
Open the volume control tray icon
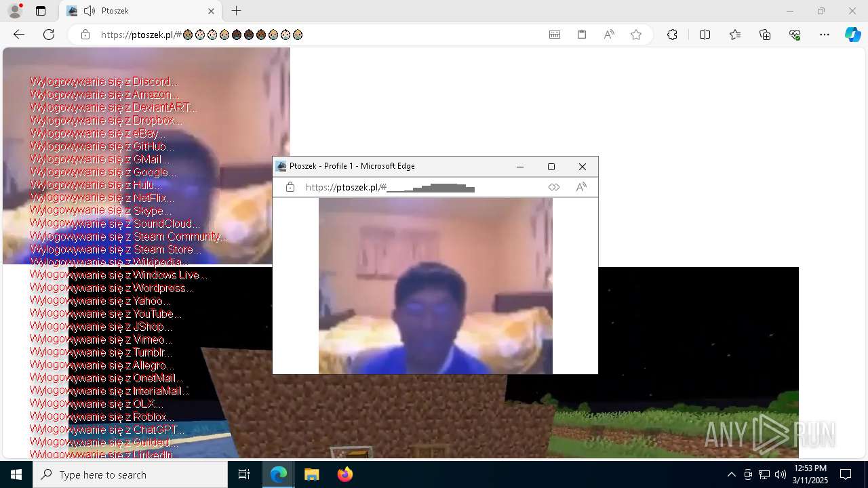point(781,474)
